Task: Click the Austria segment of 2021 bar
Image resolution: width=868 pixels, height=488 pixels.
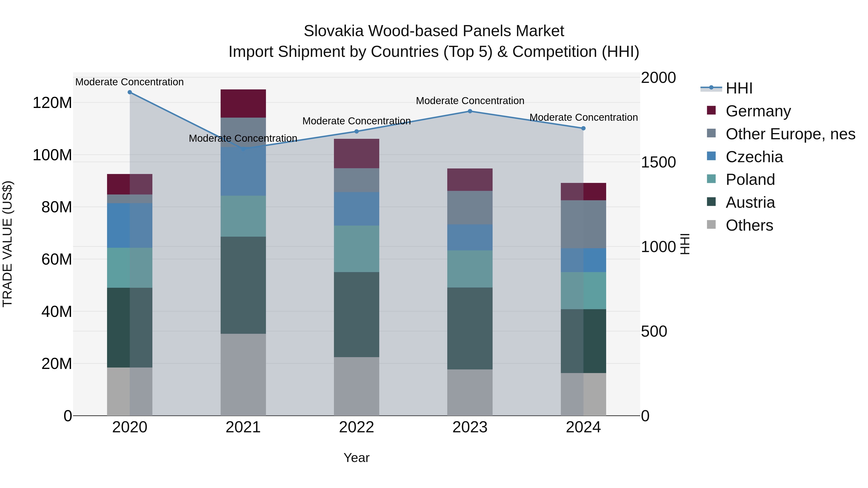Action: (x=243, y=285)
